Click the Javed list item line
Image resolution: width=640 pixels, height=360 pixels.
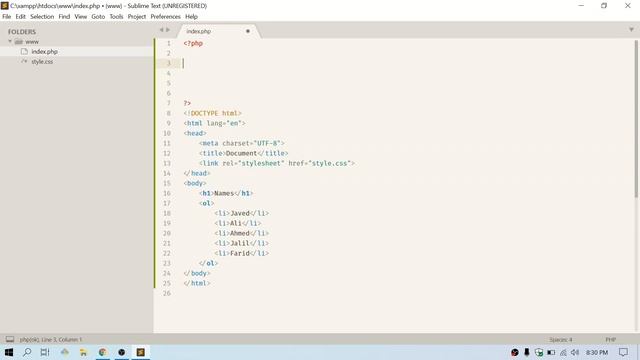point(242,213)
